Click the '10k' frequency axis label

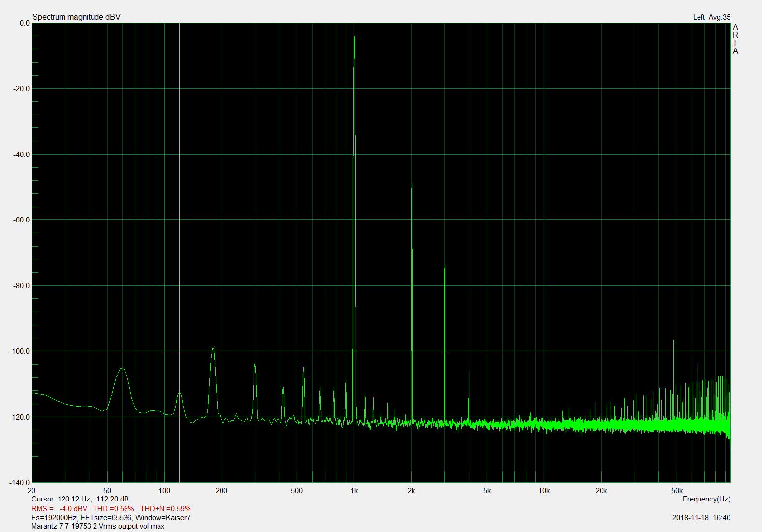[x=544, y=491]
